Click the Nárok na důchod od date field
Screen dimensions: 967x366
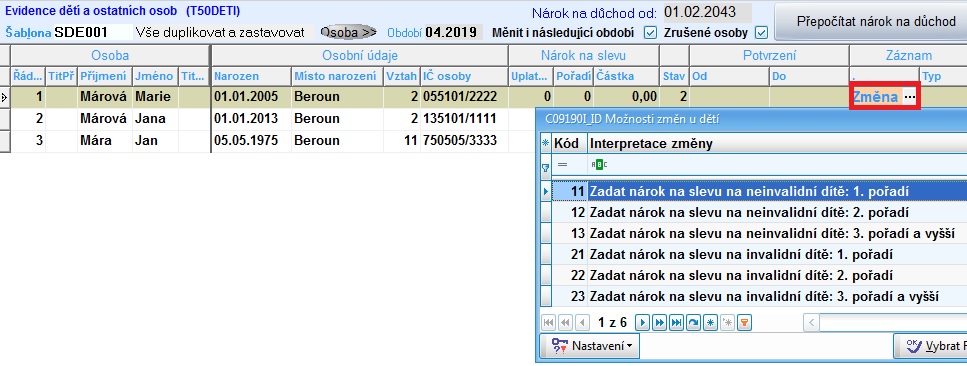[707, 12]
